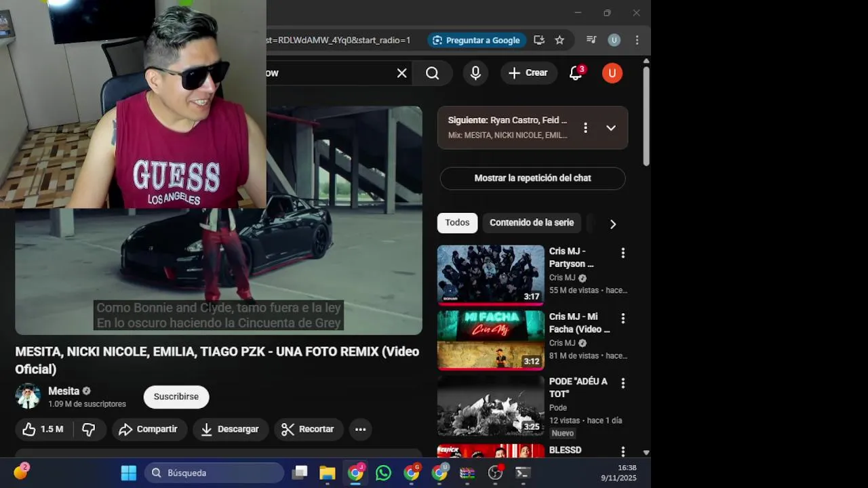Image resolution: width=868 pixels, height=488 pixels.
Task: Open the install/cast icon in address bar
Action: click(539, 40)
